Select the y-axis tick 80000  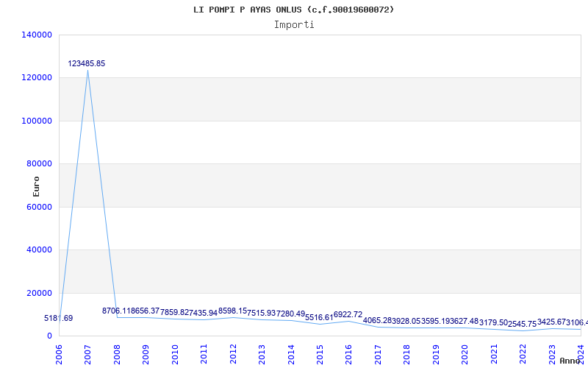[x=39, y=163]
